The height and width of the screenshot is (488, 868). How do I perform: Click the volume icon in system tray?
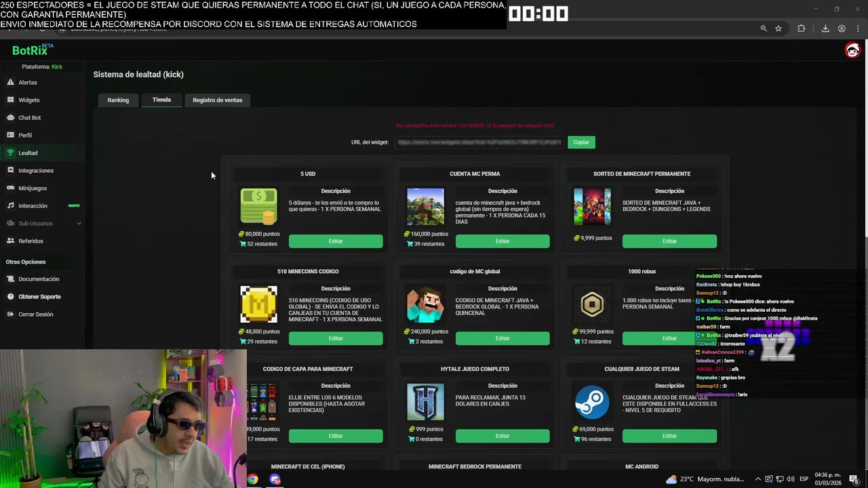coord(791,479)
